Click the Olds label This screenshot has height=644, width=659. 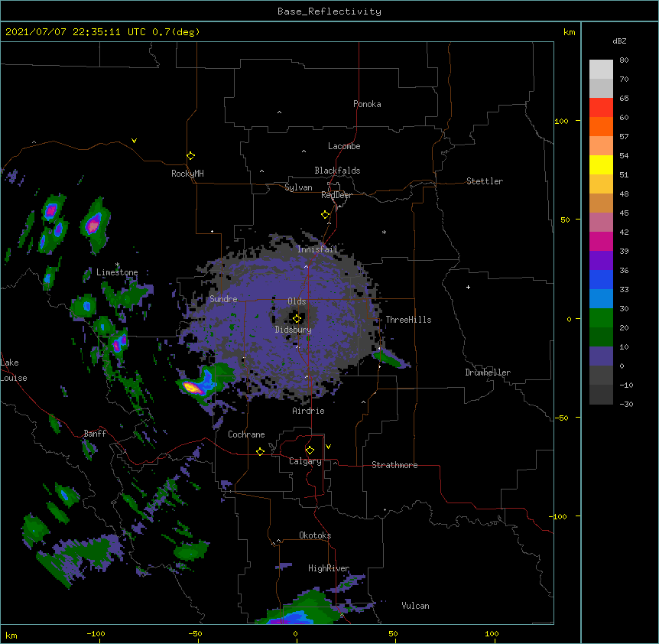coord(297,301)
